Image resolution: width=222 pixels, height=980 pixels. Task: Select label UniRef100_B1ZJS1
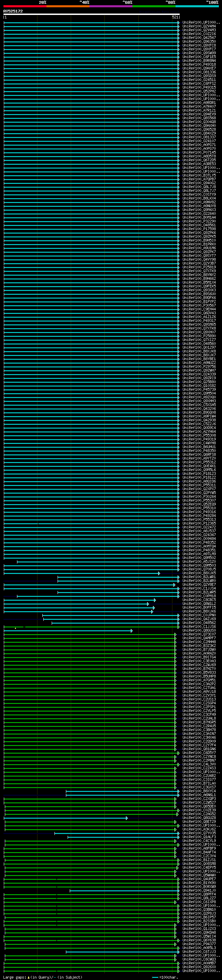point(199,860)
